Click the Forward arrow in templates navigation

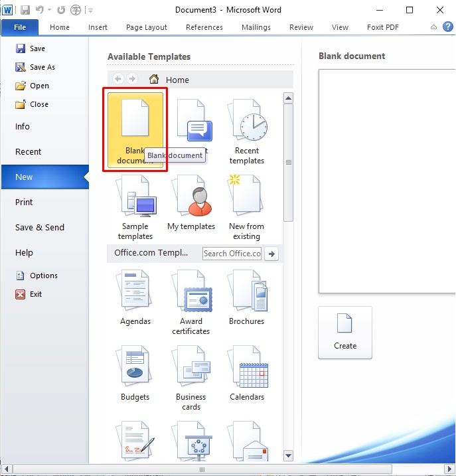pos(132,79)
